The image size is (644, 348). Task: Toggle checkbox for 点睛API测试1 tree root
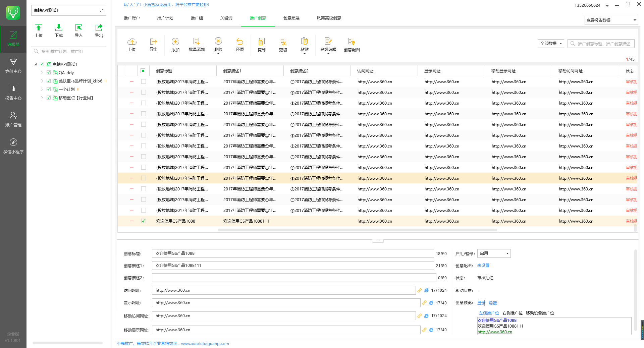42,64
